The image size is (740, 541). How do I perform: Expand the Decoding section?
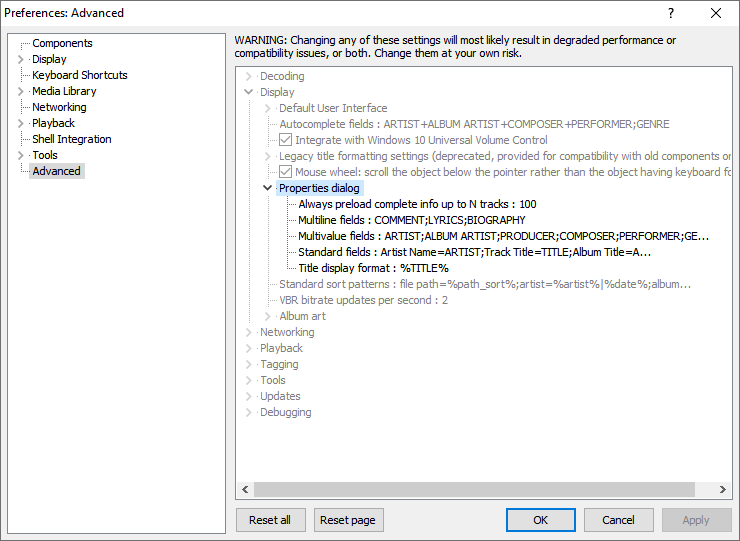pyautogui.click(x=248, y=76)
